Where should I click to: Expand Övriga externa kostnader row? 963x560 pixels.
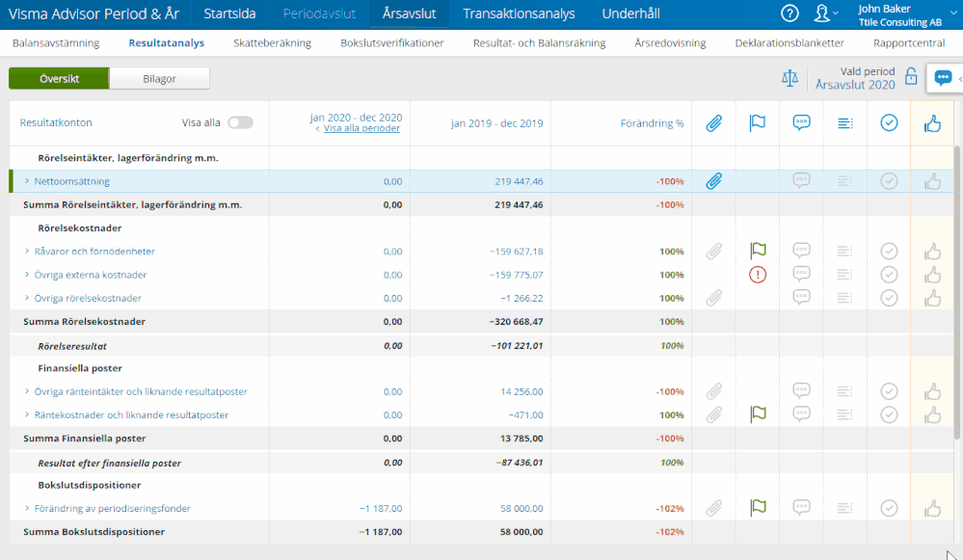click(x=27, y=275)
